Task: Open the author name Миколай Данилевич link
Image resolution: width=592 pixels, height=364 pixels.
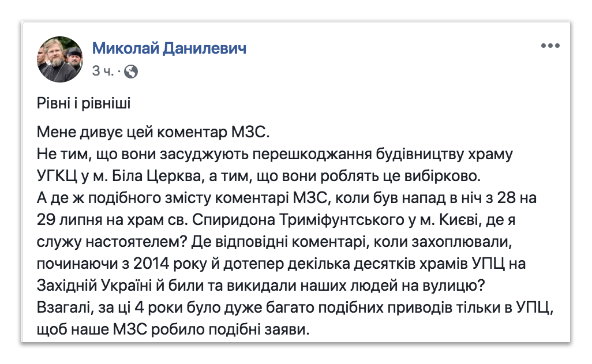Action: coord(169,48)
